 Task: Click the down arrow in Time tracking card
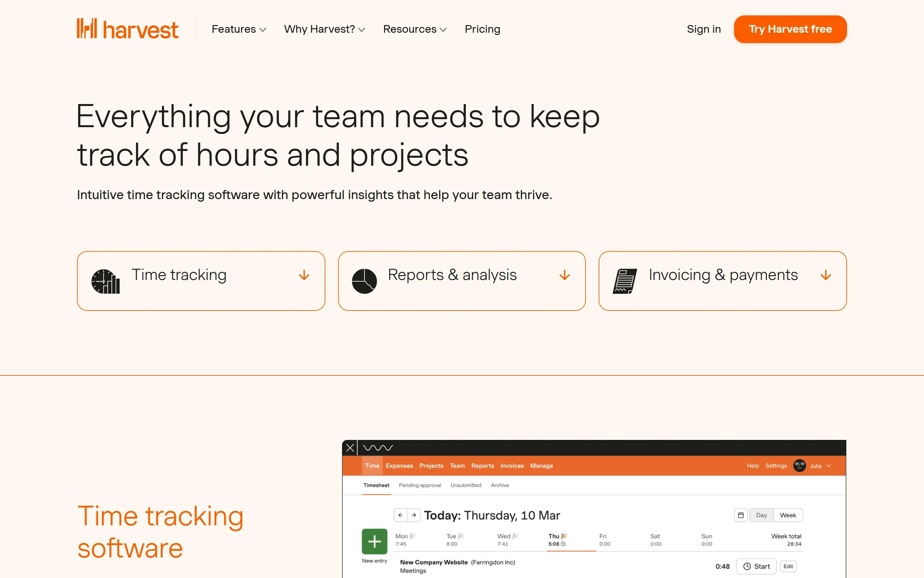click(304, 275)
